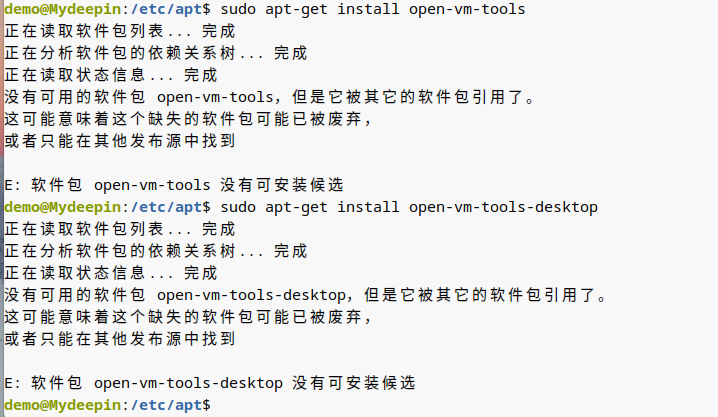Viewport: 718px width, 417px height.
Task: Click the second "正在分析软件包的依赖关系树" output line
Action: (155, 251)
